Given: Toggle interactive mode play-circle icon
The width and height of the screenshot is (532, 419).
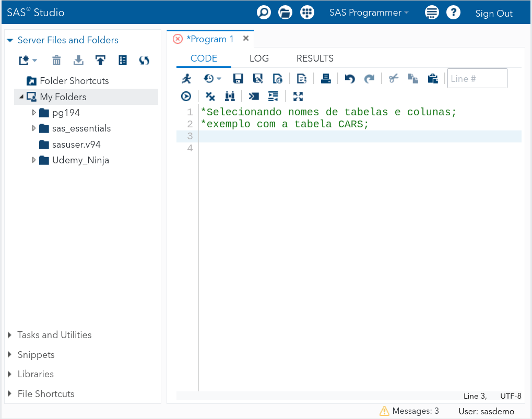Looking at the screenshot, I should pos(186,97).
